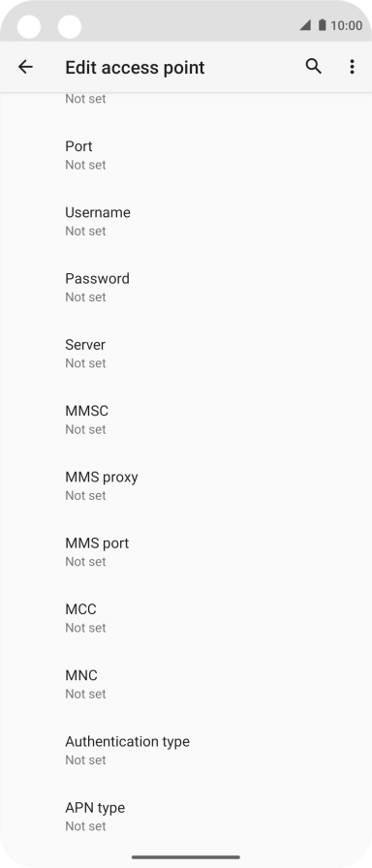Open the Server setting
372x868 pixels.
point(186,354)
